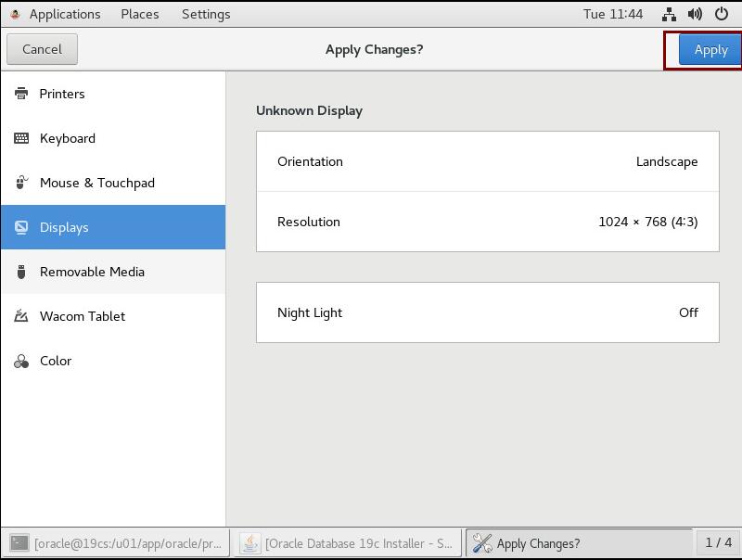Open the Resolution 1024 × 768 selector

(487, 222)
